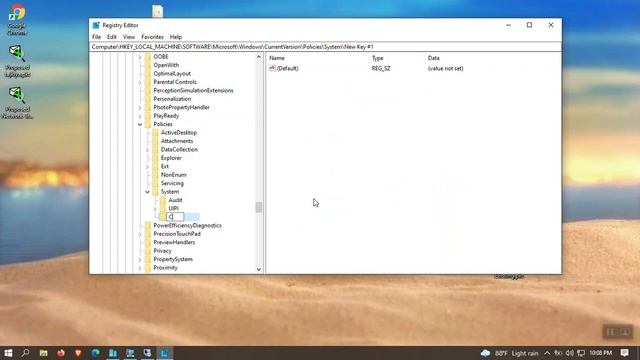Select the Servicing key label
640x360 pixels.
tap(172, 183)
